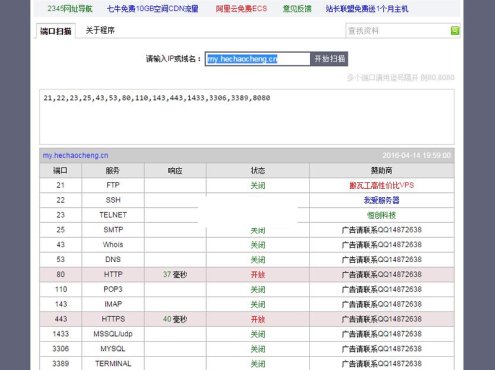The width and height of the screenshot is (495, 370).
Task: Switch to the 端口扫描 tab
Action: (56, 31)
